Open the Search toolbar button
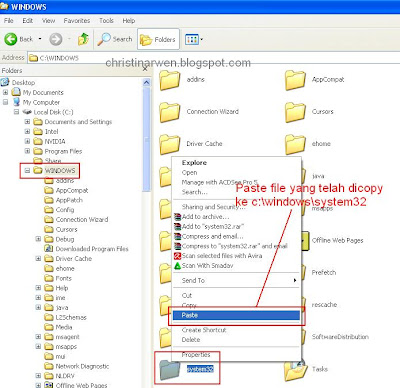 (115, 39)
